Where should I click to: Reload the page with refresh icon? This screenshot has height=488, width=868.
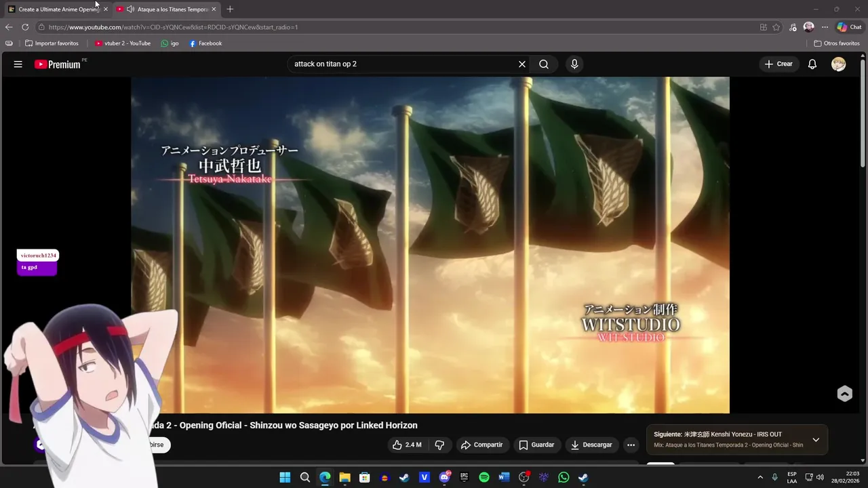[x=25, y=27]
